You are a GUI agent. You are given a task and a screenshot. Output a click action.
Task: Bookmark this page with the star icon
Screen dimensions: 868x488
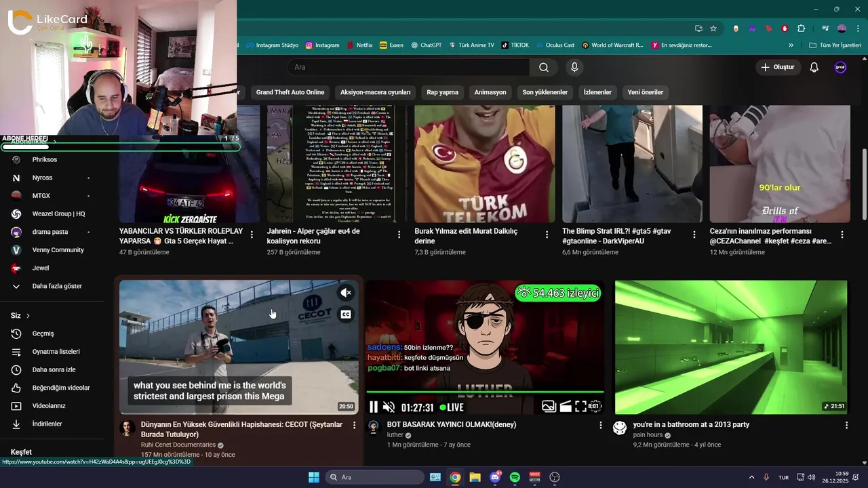click(x=713, y=28)
